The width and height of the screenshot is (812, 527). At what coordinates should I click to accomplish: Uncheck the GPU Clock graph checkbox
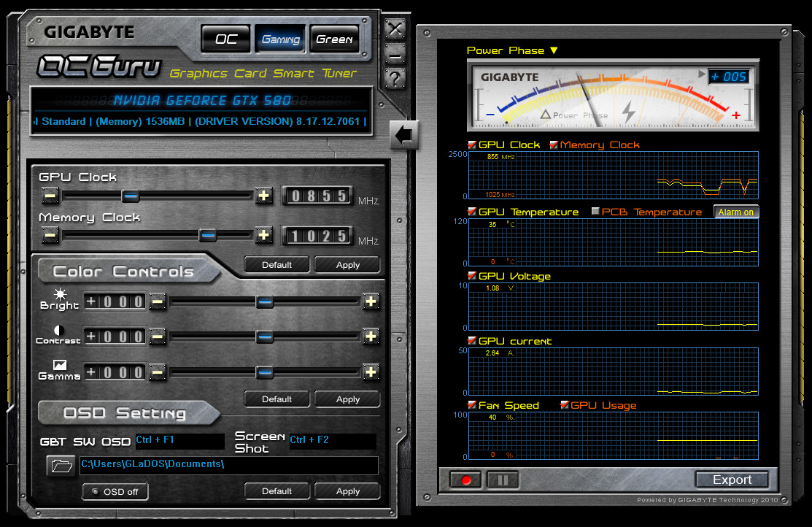472,145
